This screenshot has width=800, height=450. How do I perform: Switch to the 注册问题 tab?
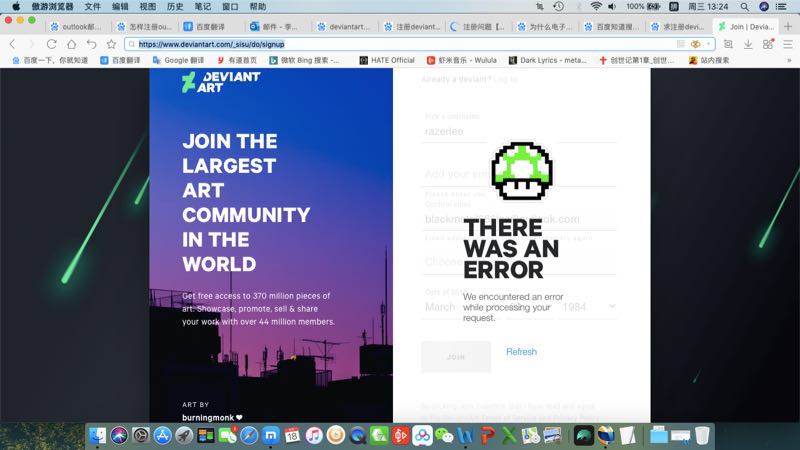[x=477, y=27]
